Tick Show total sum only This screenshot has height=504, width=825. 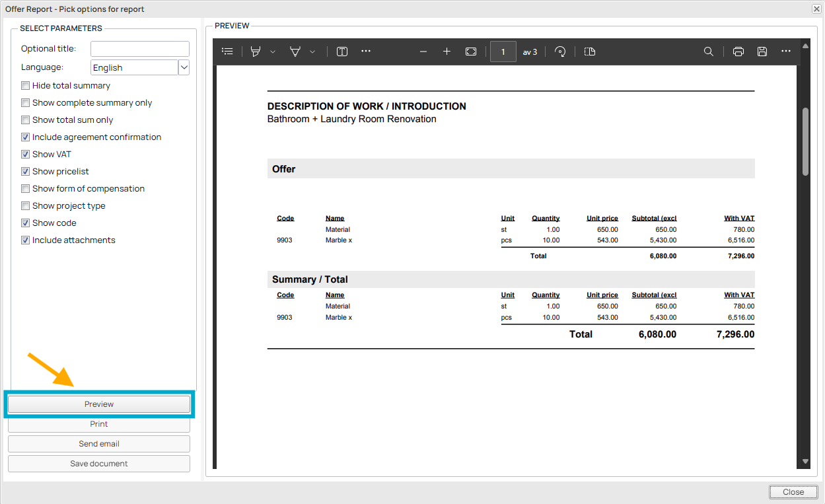26,120
